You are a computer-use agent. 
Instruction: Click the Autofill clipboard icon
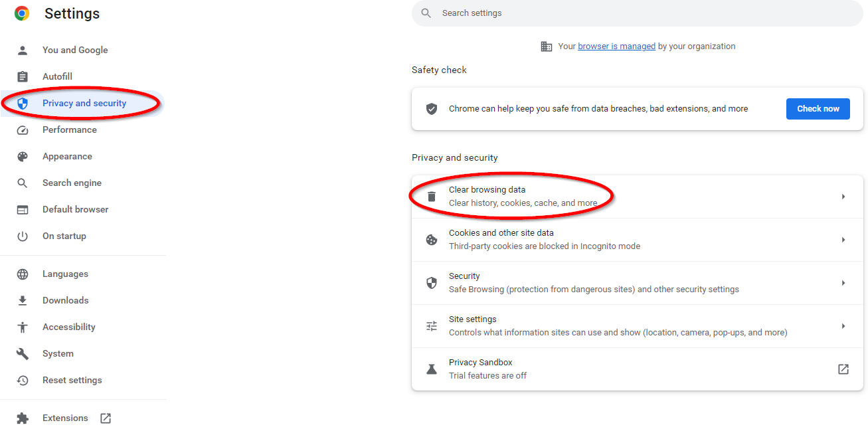23,77
